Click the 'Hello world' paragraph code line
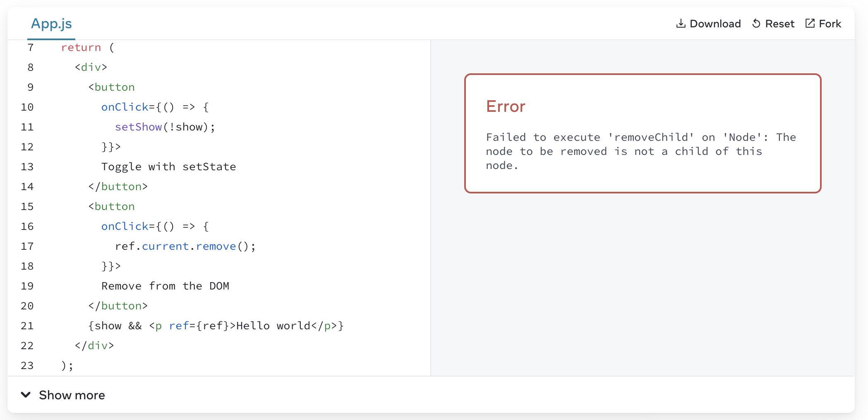Image resolution: width=868 pixels, height=420 pixels. [216, 326]
